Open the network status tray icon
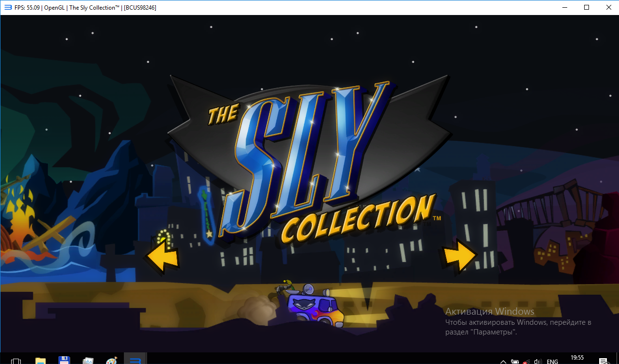Viewport: 619px width, 364px height. click(x=526, y=361)
